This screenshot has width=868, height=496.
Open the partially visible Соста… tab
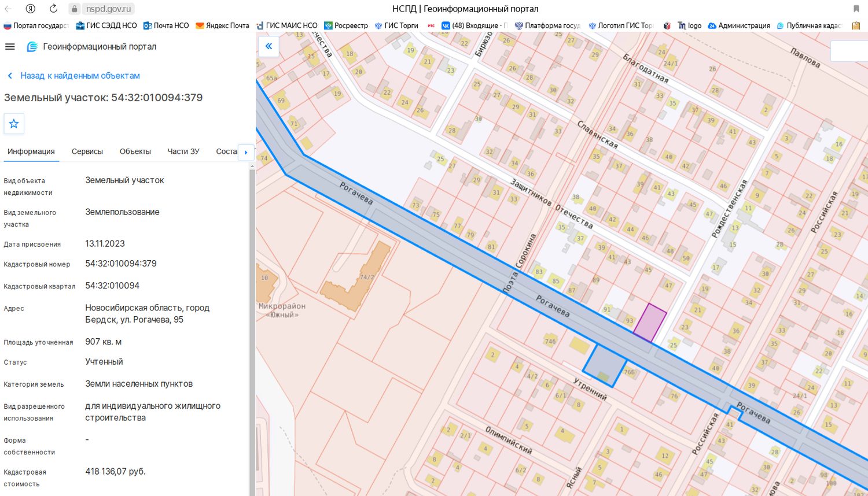[x=226, y=151]
